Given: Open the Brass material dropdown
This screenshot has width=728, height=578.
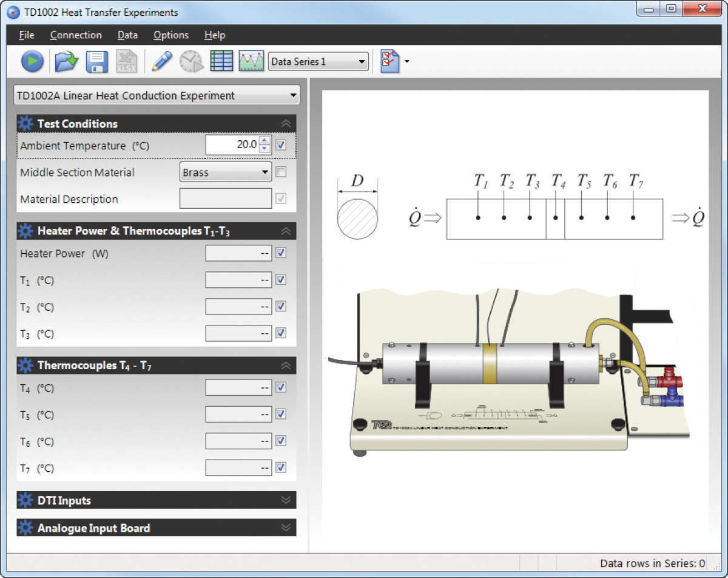Looking at the screenshot, I should pyautogui.click(x=226, y=172).
